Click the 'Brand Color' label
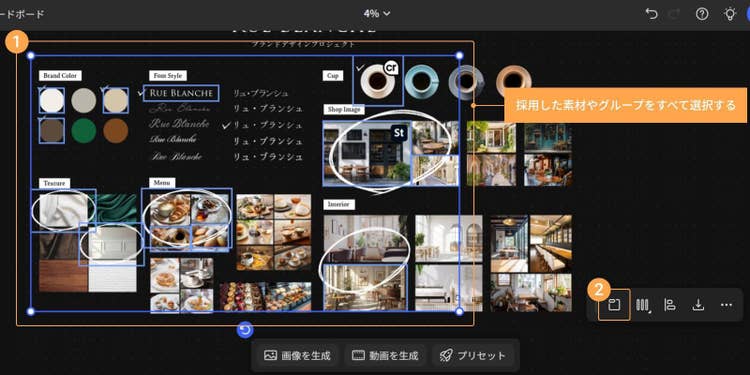 tap(60, 76)
